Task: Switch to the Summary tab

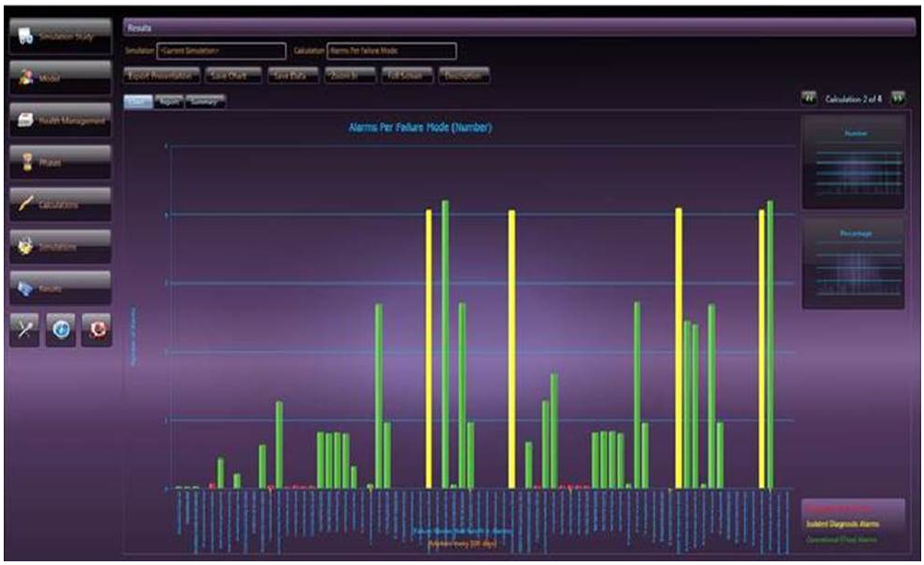Action: coord(205,101)
